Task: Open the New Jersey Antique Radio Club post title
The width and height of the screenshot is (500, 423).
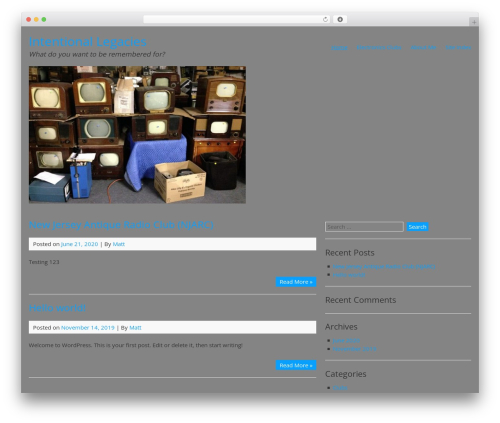Action: [x=121, y=225]
